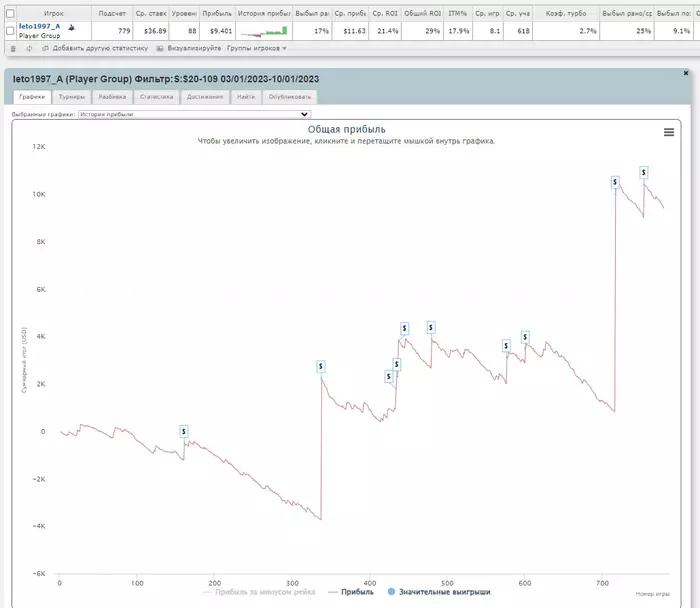Sort by the ITM% column header
This screenshot has width=700, height=608.
pos(458,13)
